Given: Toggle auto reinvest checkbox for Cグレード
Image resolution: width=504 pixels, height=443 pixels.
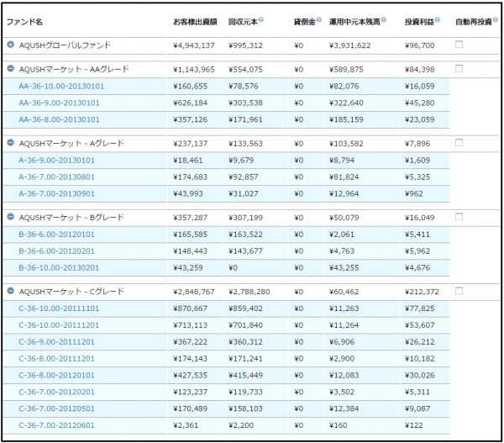Looking at the screenshot, I should point(459,291).
